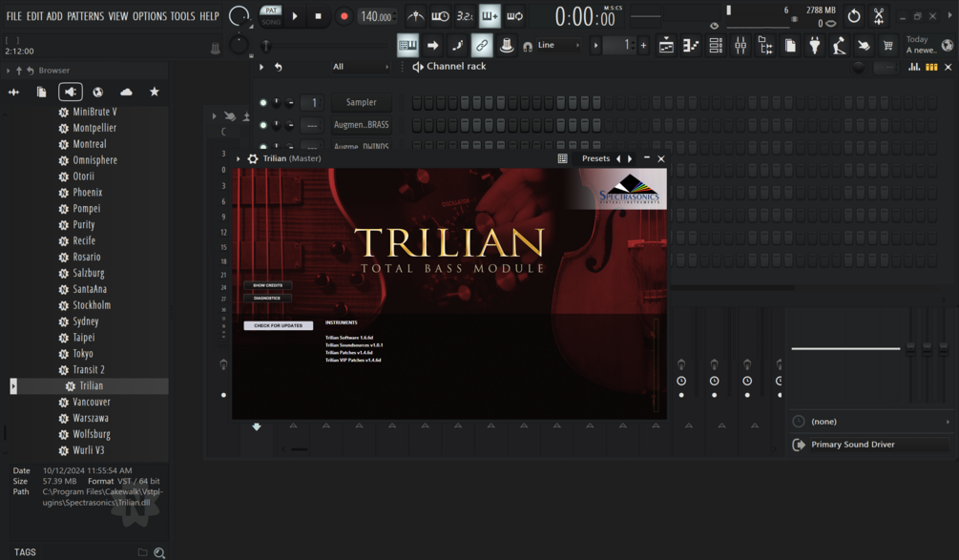Toggle typing keyboard to piano
Viewport: 959px width, 560px height.
click(x=408, y=45)
